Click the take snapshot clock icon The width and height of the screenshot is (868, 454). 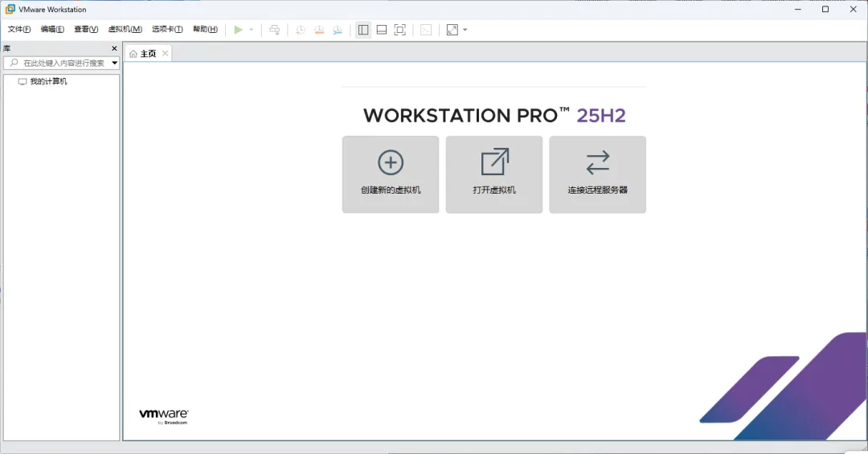click(300, 30)
